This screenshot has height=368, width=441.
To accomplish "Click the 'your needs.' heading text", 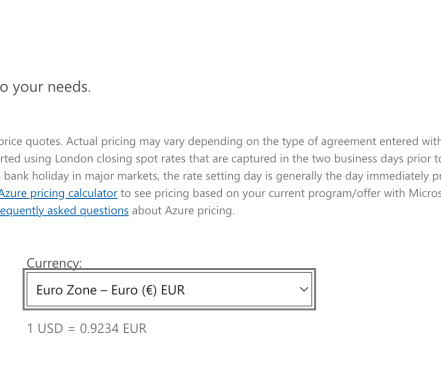I will click(52, 87).
